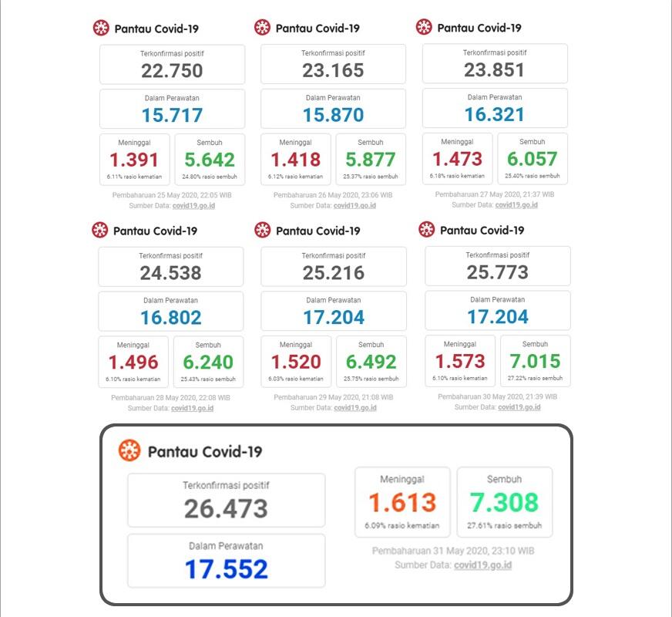Click the orange virus icon on the 31 May panel

point(129,450)
